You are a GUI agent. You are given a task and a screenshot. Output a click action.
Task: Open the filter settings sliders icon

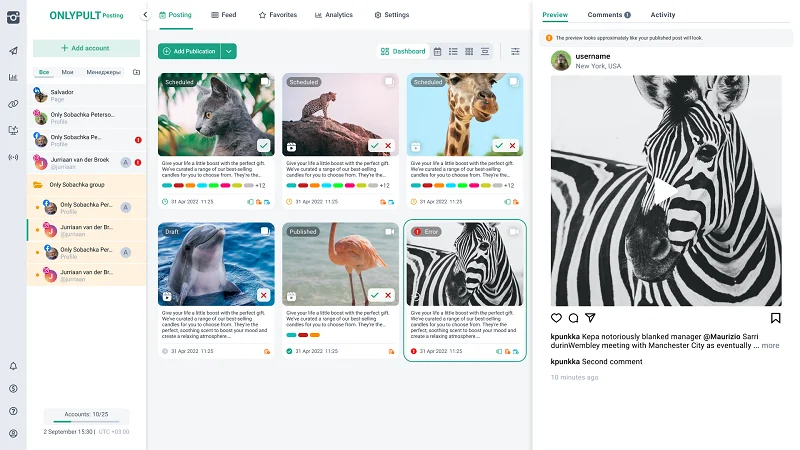[x=515, y=51]
